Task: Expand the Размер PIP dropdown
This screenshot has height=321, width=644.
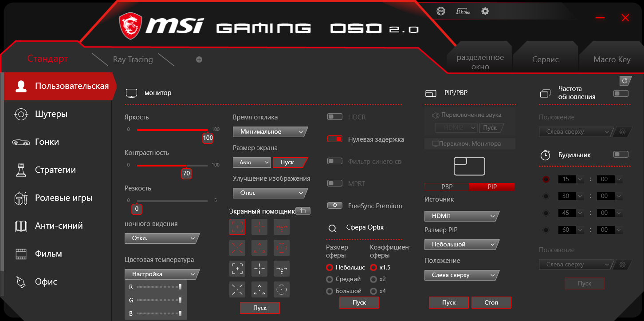Action: [462, 245]
